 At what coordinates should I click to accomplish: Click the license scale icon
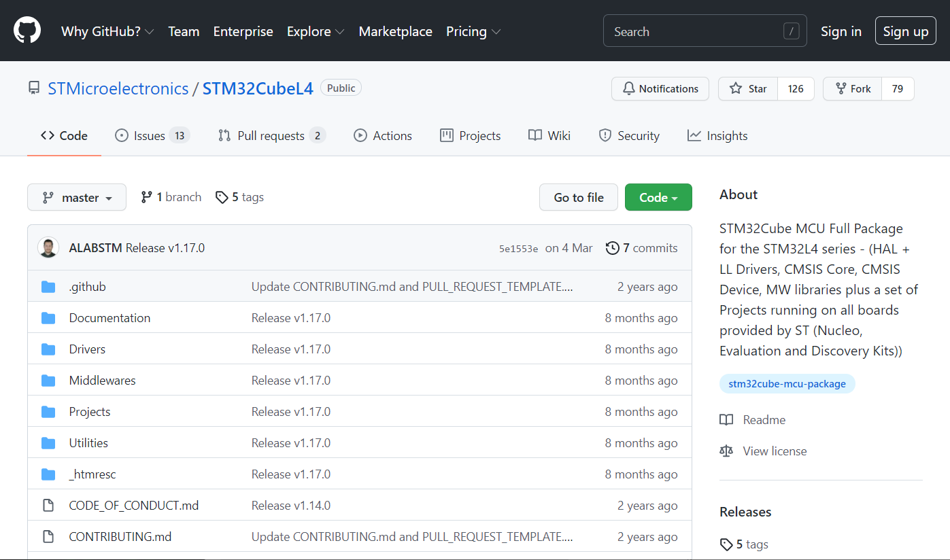pyautogui.click(x=726, y=451)
